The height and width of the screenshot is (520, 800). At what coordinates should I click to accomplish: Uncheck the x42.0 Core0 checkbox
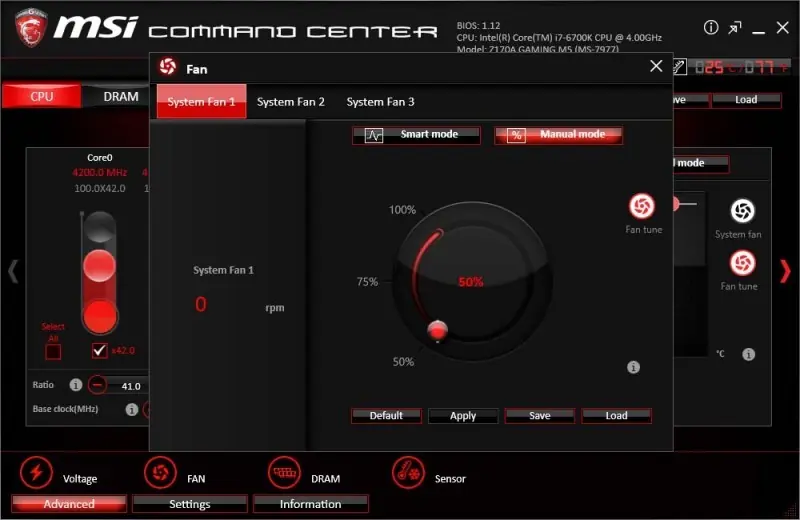point(99,351)
